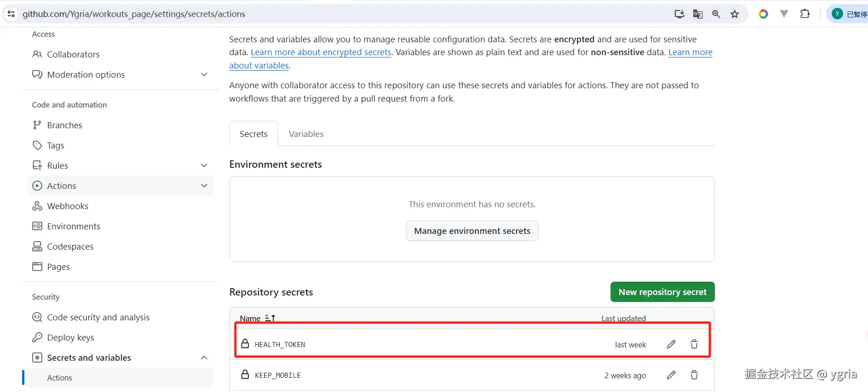Click the Codespaces icon in sidebar

[37, 246]
